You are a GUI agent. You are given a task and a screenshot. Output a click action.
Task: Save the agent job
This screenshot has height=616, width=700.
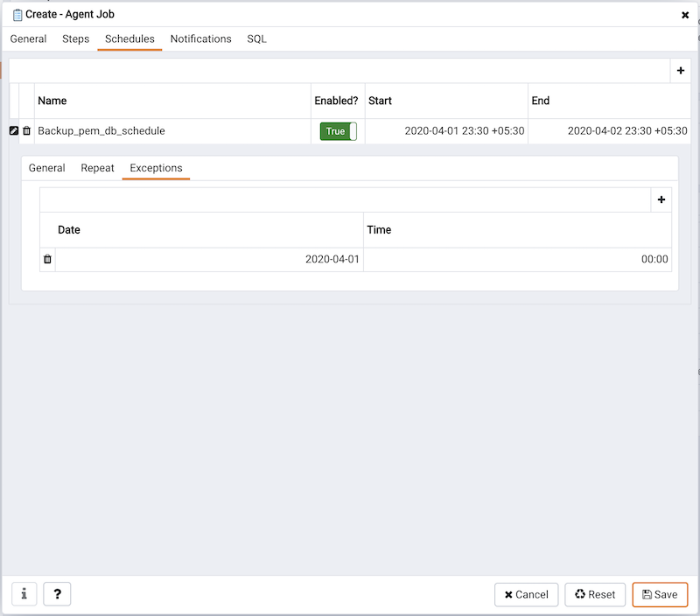tap(660, 595)
